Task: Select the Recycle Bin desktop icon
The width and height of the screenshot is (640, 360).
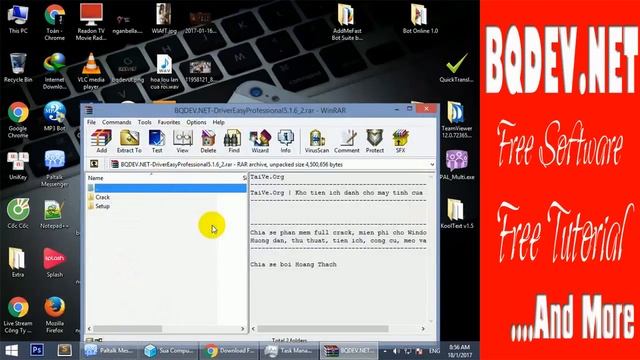Action: (x=18, y=68)
